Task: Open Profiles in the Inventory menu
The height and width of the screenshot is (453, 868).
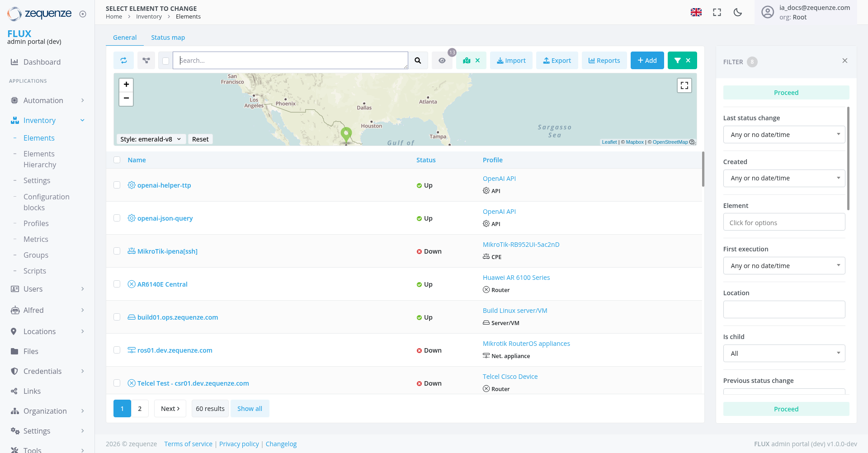Action: pos(36,223)
